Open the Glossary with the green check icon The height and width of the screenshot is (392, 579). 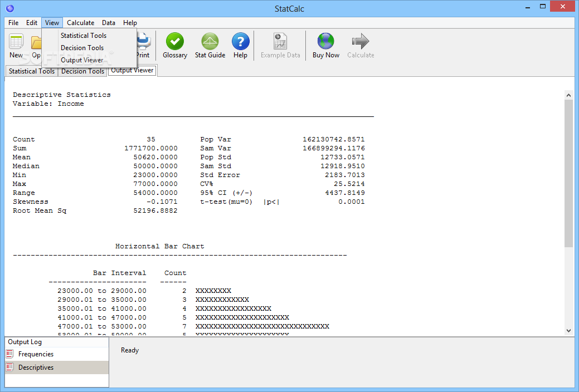tap(174, 41)
